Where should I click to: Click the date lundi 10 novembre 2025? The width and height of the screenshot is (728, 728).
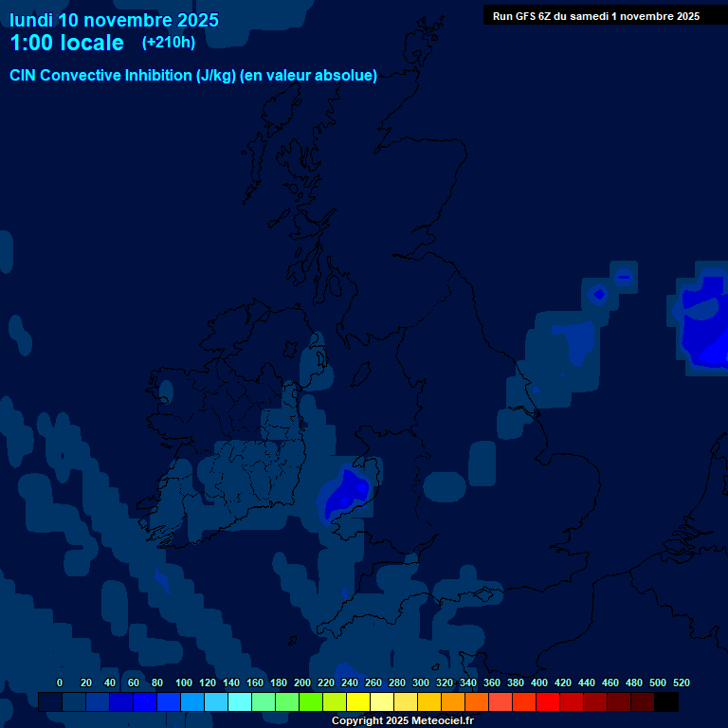tap(114, 20)
